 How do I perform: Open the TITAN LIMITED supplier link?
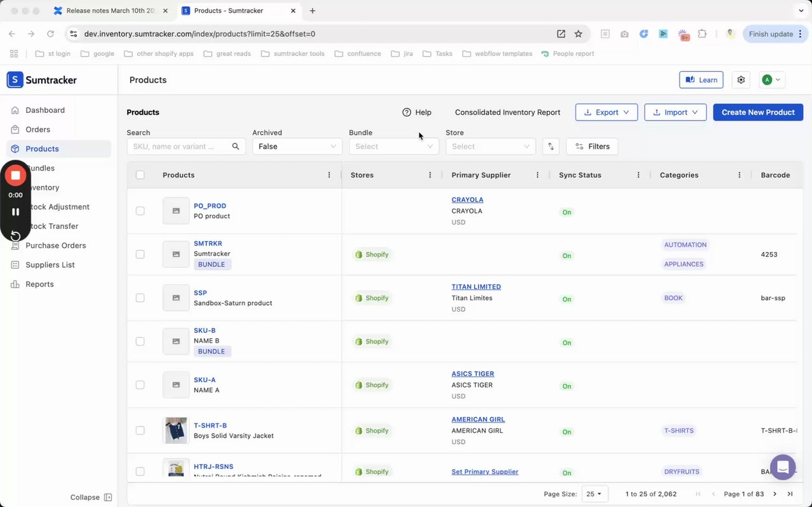tap(476, 287)
